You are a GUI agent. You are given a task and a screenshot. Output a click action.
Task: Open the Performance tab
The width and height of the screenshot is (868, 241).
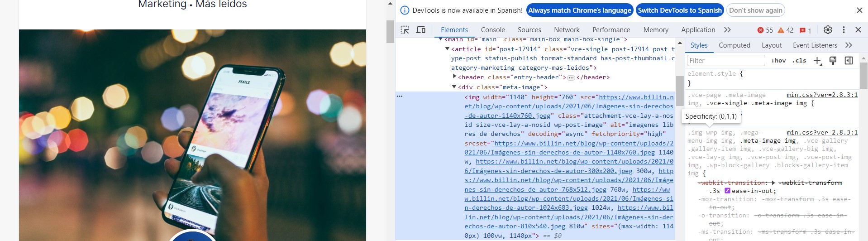pyautogui.click(x=611, y=30)
